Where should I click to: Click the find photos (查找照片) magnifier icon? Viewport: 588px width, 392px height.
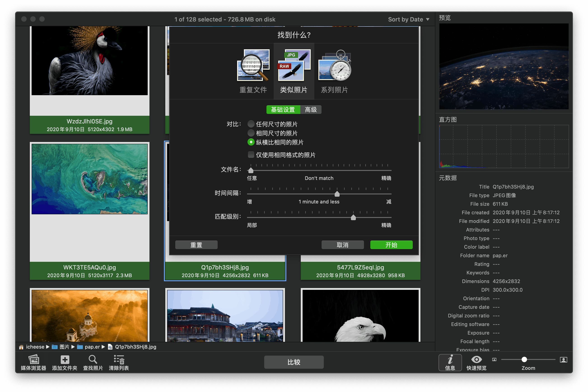click(93, 359)
